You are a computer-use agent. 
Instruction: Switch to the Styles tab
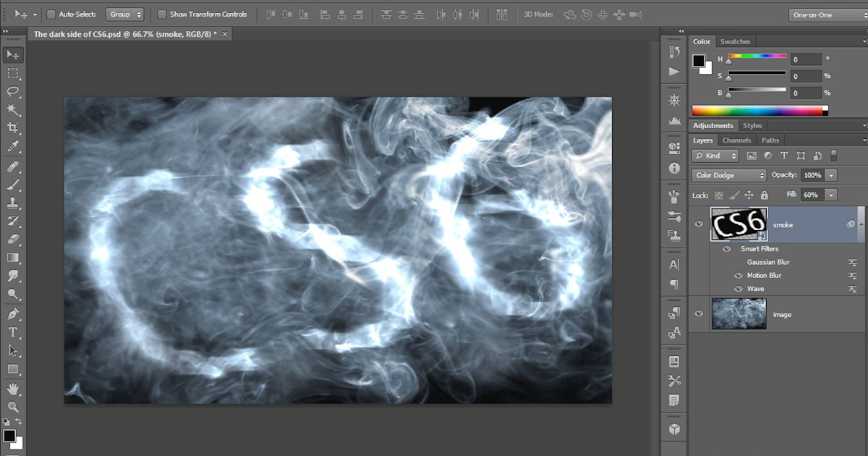[x=752, y=126]
